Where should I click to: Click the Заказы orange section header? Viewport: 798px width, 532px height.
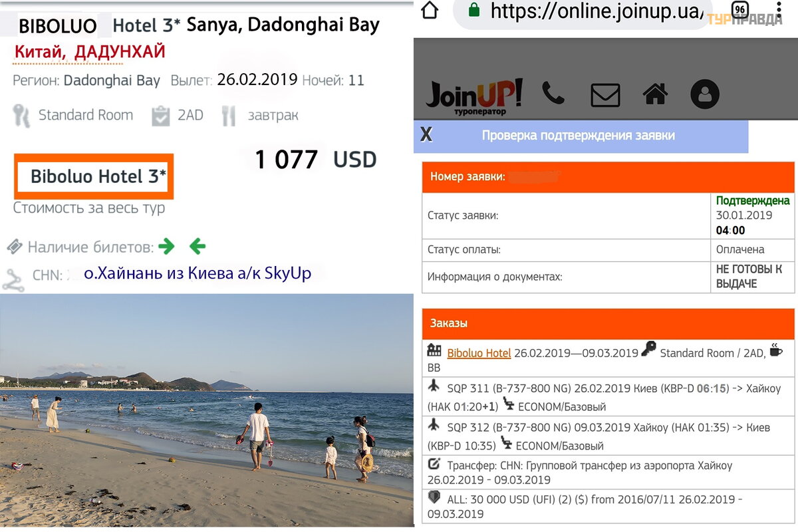point(608,324)
